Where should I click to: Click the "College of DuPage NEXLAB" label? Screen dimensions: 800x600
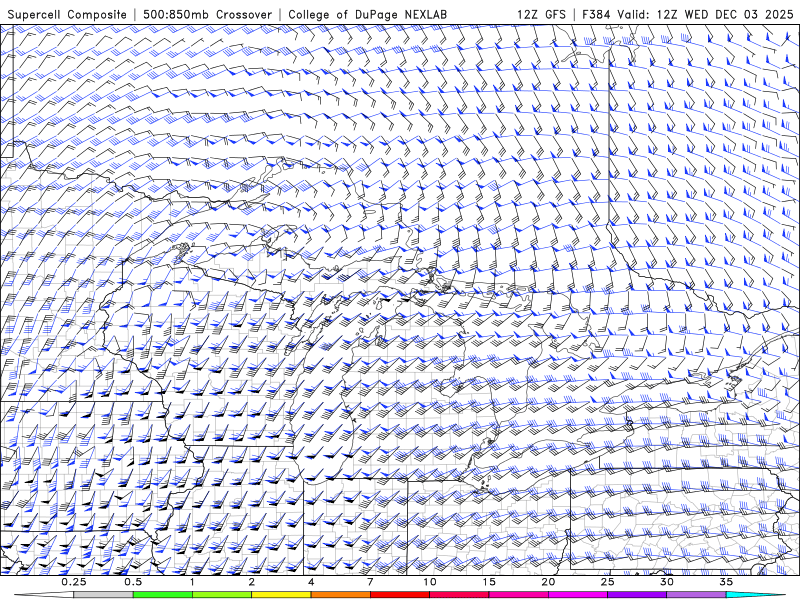pos(367,14)
